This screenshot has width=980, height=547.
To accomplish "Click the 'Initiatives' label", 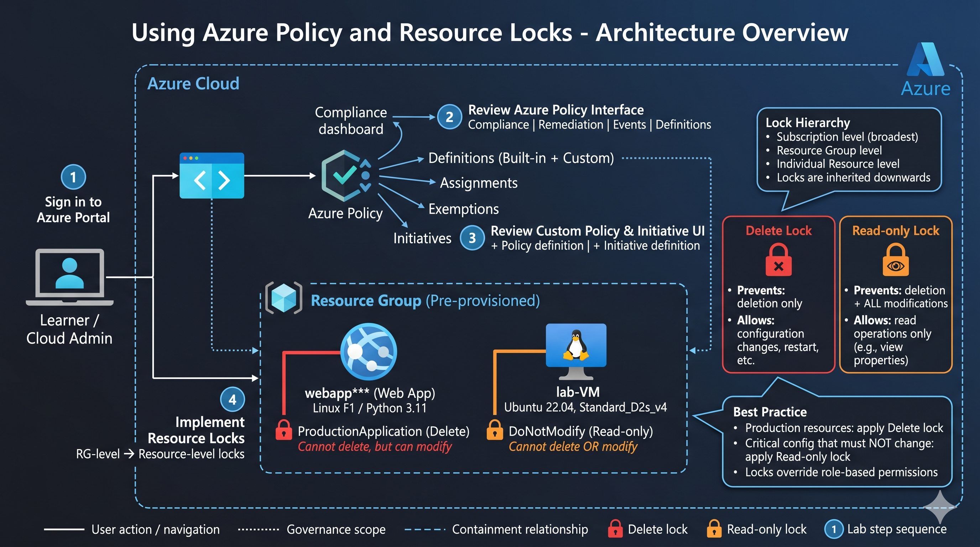I will pos(422,238).
